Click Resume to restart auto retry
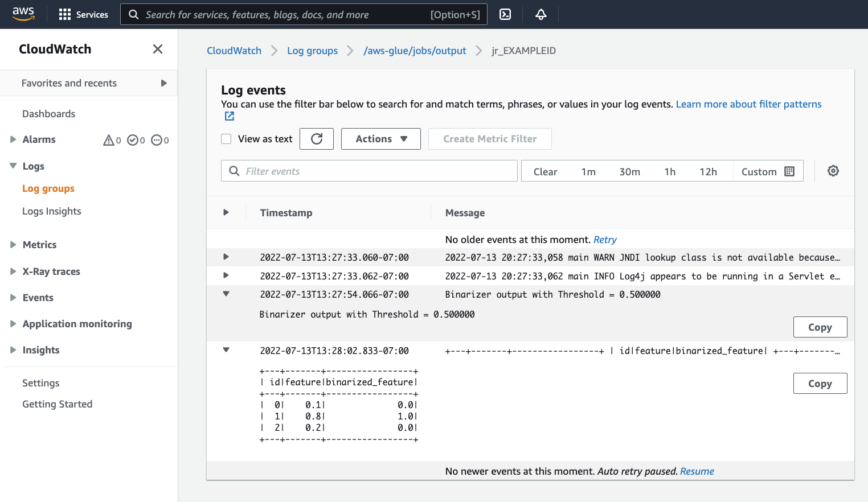868x502 pixels. point(697,471)
